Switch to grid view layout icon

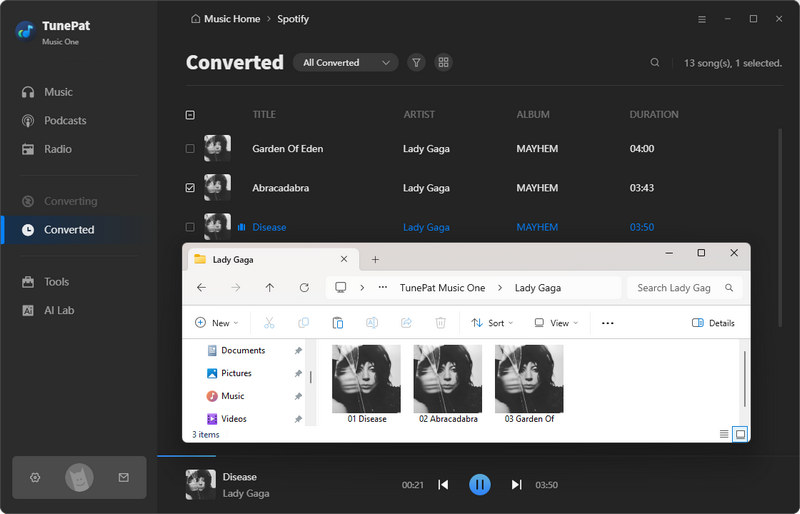444,62
